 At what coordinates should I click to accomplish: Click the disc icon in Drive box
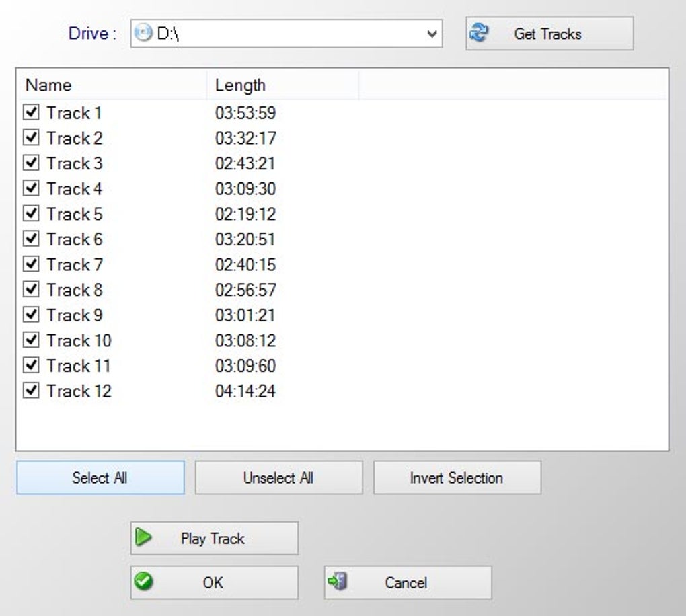(x=143, y=33)
